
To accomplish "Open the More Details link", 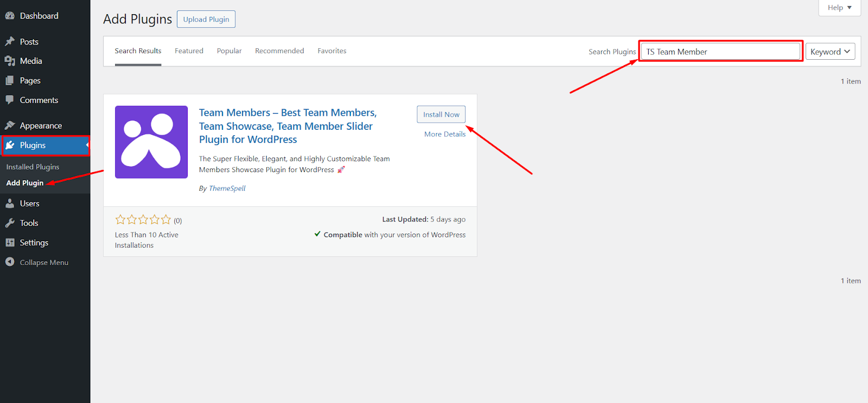I will pos(445,134).
